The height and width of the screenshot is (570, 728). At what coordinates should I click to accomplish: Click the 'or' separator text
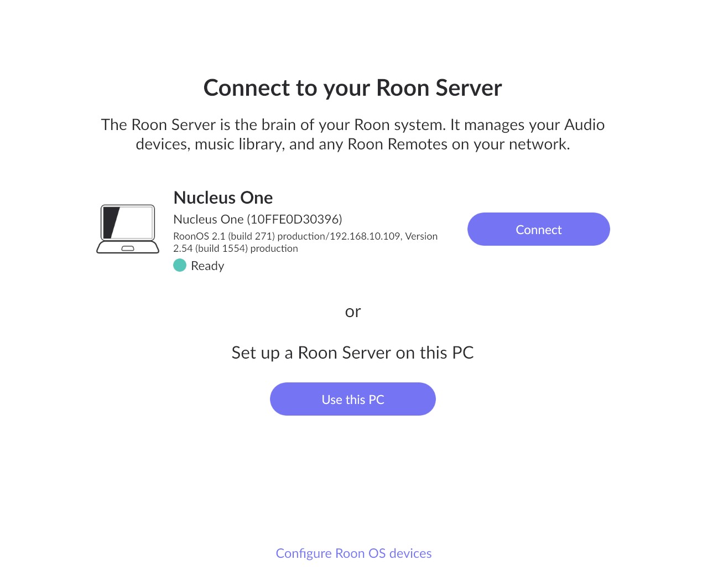pos(353,312)
